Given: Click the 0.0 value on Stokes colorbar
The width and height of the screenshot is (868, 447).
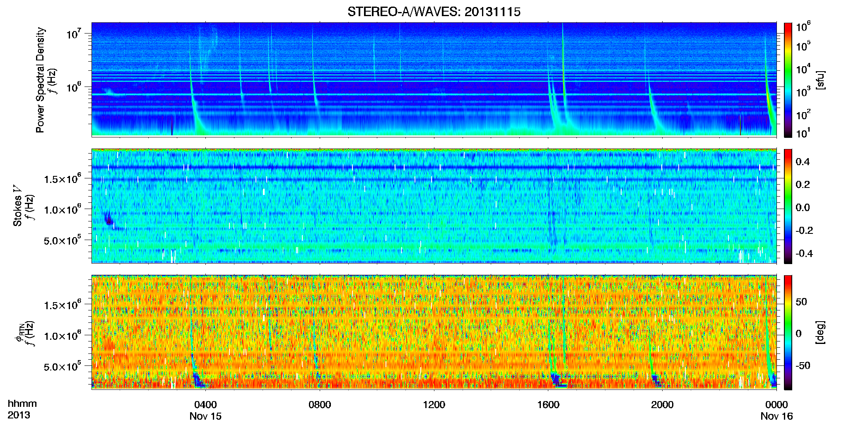Looking at the screenshot, I should pyautogui.click(x=803, y=208).
